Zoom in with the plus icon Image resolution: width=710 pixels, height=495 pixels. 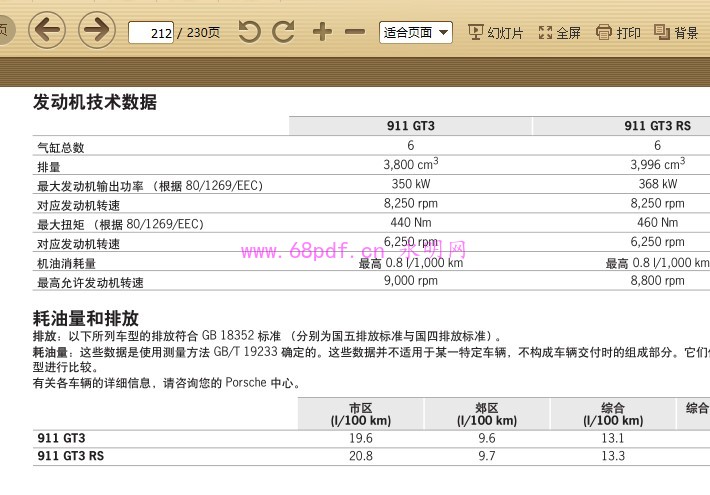click(x=321, y=32)
